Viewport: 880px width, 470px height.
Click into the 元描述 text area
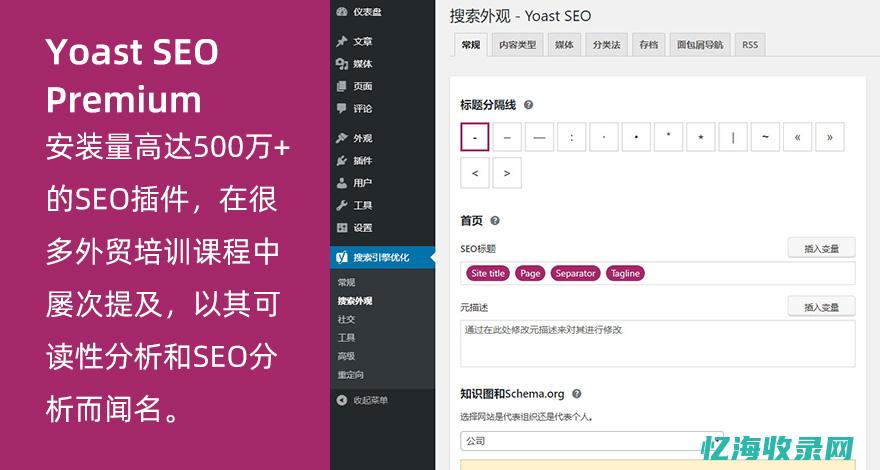pos(658,344)
